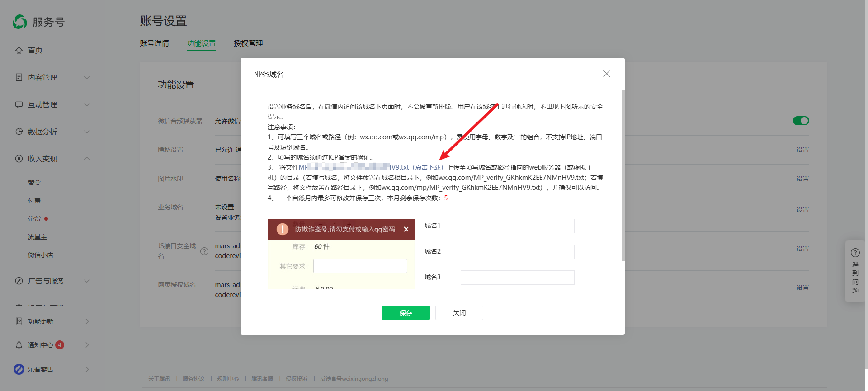Click the 服务号 green logo icon
This screenshot has height=391, width=868.
(x=20, y=22)
